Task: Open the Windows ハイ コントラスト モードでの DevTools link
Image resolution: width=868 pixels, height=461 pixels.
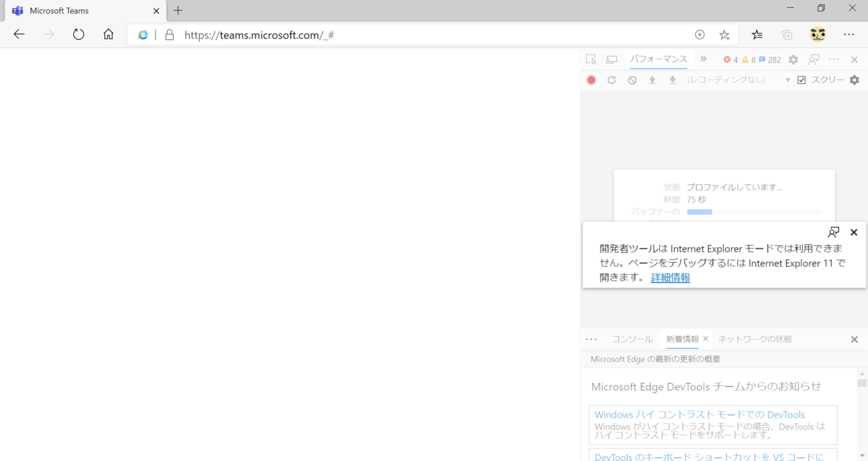Action: (699, 415)
